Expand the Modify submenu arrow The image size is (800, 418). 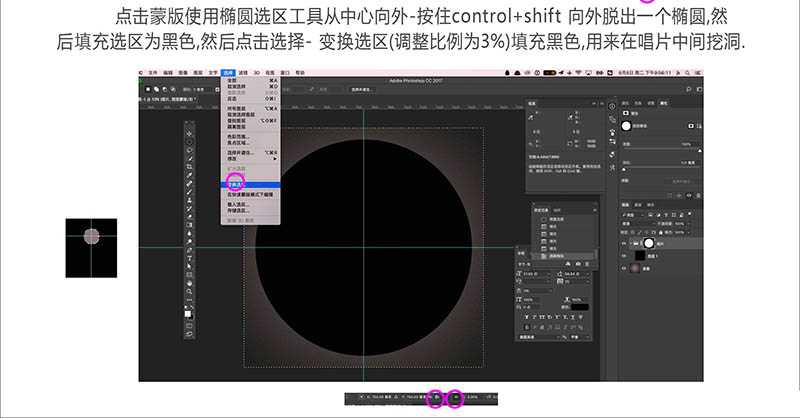(x=275, y=159)
